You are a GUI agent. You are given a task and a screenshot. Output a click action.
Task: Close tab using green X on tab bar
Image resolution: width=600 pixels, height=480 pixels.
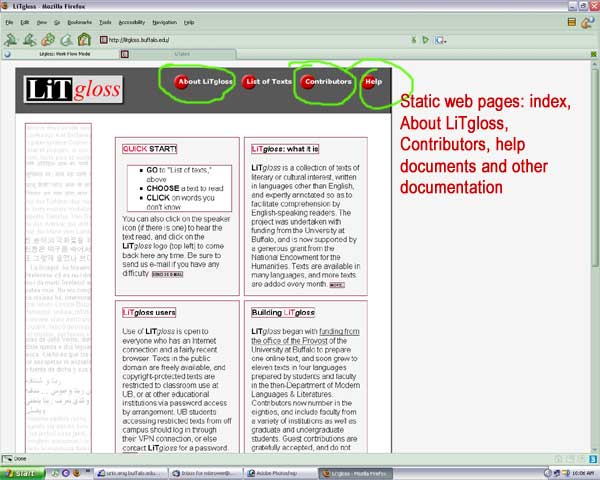593,54
